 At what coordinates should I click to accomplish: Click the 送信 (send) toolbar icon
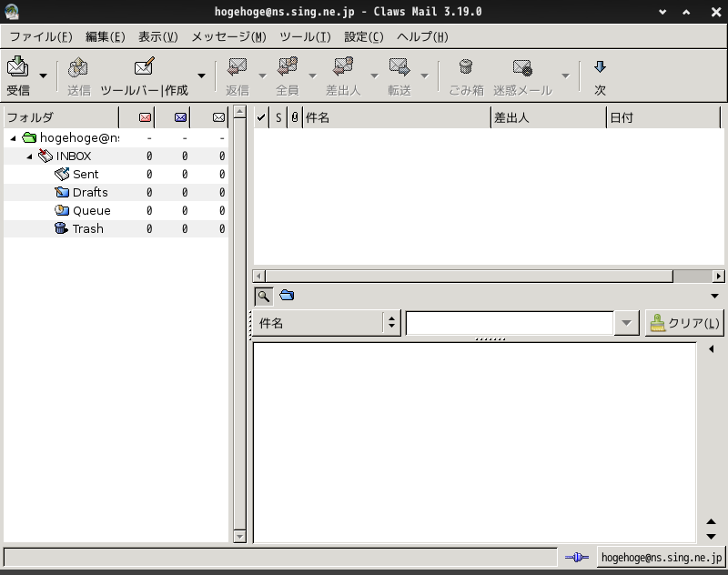(78, 67)
